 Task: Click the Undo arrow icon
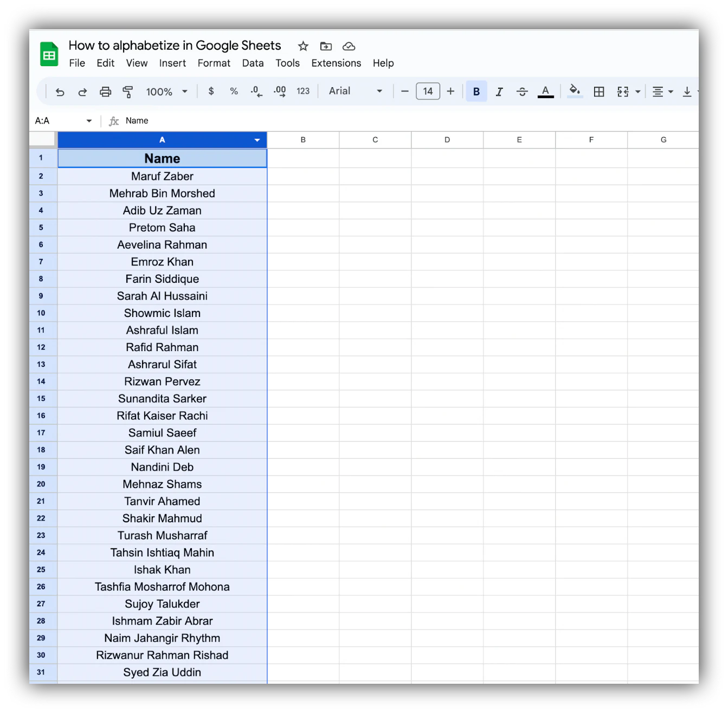tap(60, 92)
